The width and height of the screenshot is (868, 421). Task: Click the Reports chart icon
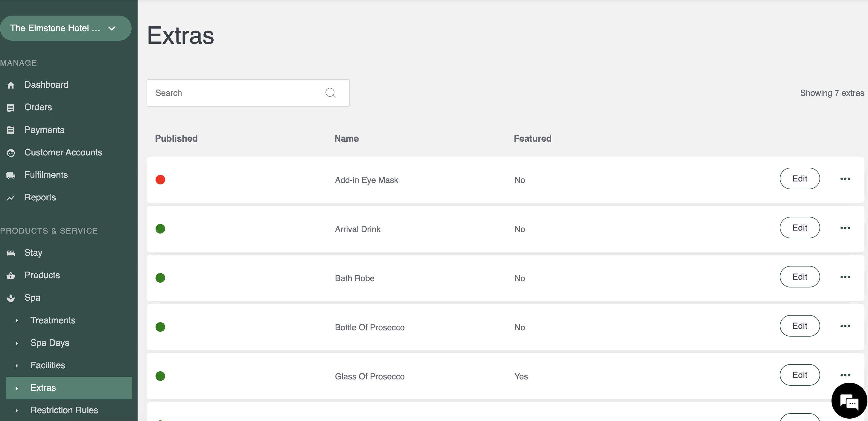pyautogui.click(x=11, y=198)
